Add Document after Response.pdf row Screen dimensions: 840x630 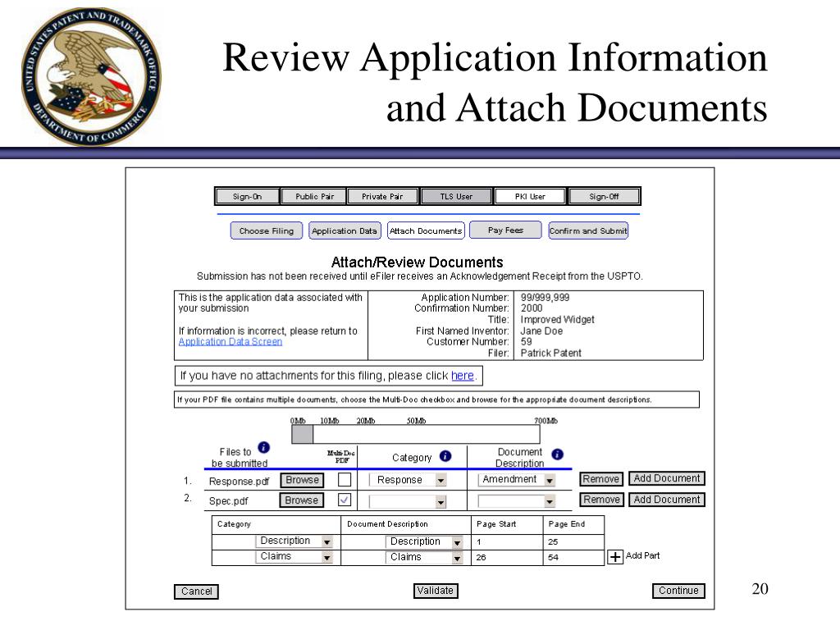pos(667,478)
